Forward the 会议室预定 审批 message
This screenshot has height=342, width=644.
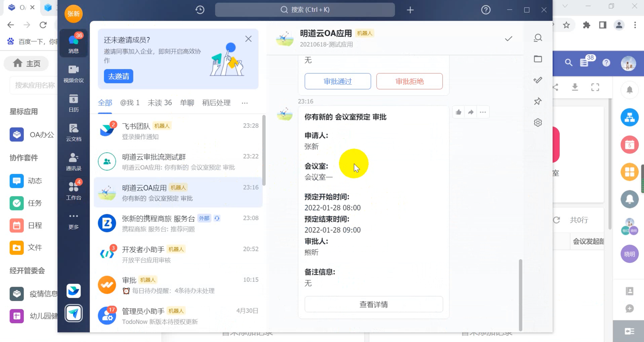[471, 112]
